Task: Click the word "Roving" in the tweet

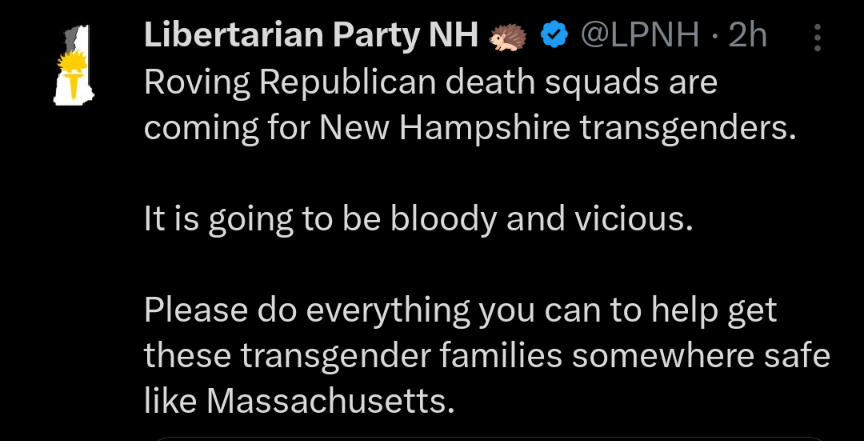Action: pyautogui.click(x=196, y=82)
